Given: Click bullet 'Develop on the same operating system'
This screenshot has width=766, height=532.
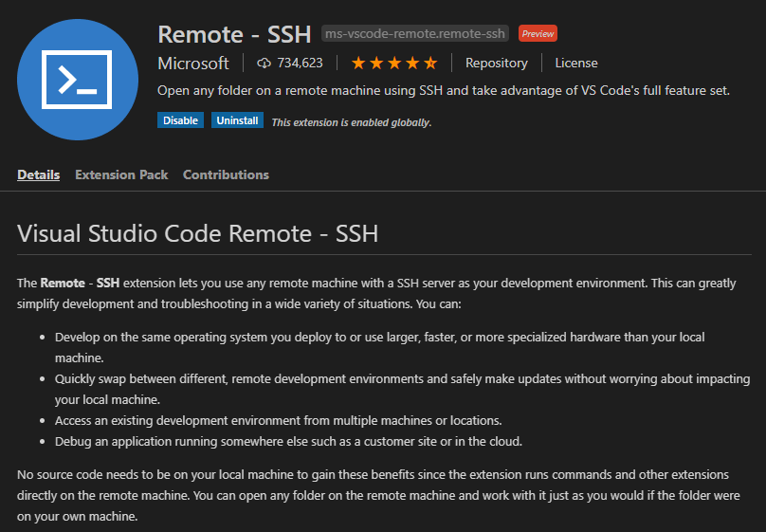Looking at the screenshot, I should (x=379, y=347).
